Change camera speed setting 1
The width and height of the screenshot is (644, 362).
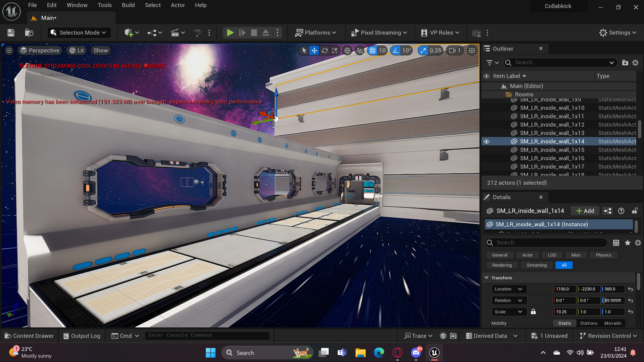[x=455, y=50]
